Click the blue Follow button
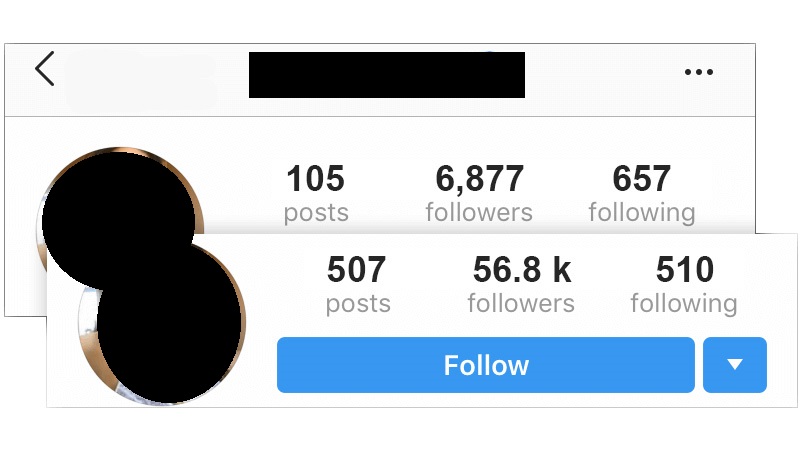Image resolution: width=800 pixels, height=462 pixels. click(486, 365)
